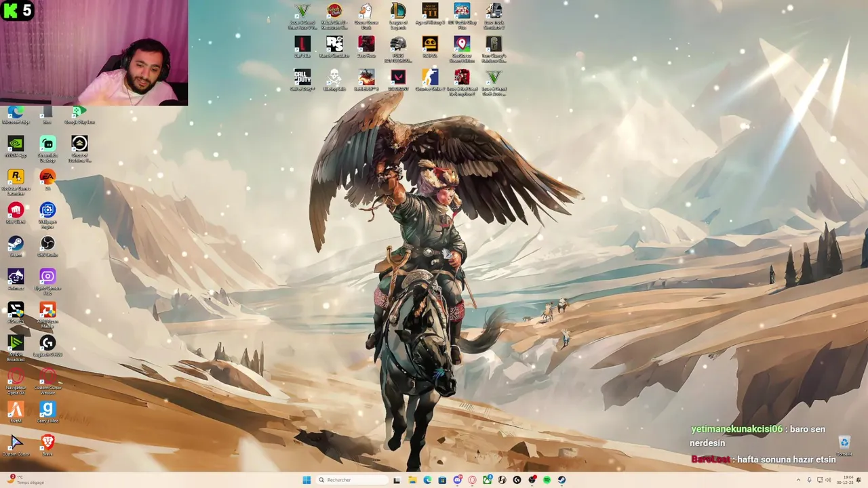Open the Ranch Simulator desktop icon
This screenshot has height=488, width=868.
(334, 47)
